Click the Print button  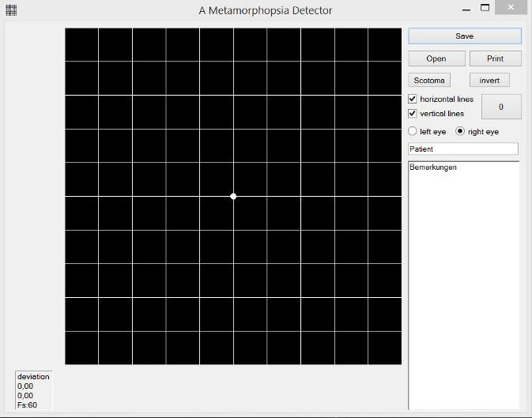[x=496, y=58]
